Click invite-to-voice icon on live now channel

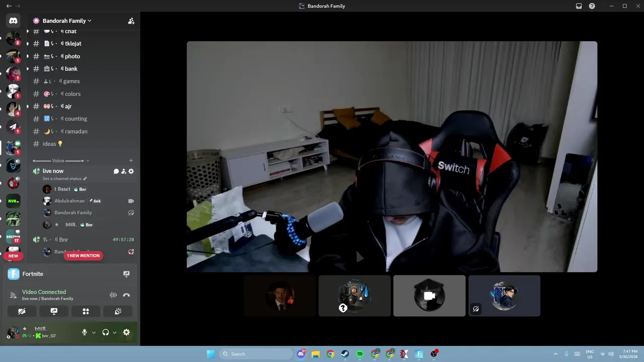tap(124, 171)
